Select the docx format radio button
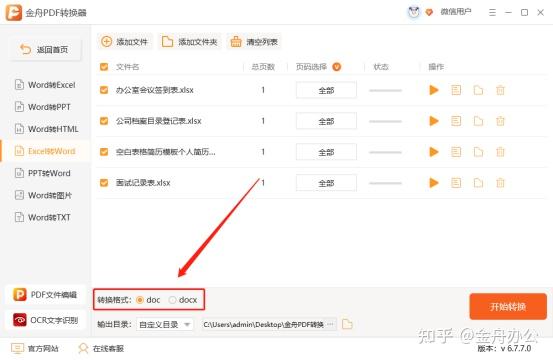The image size is (553, 360). 172,300
